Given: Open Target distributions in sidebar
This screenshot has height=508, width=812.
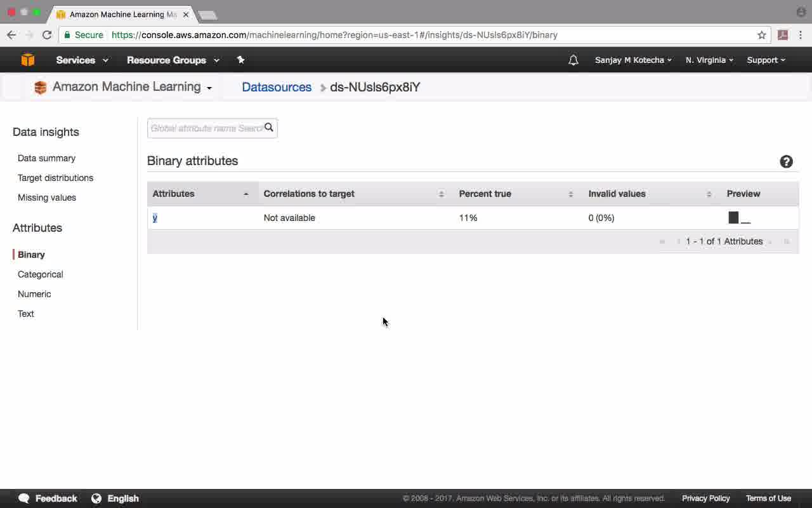Looking at the screenshot, I should tap(55, 178).
